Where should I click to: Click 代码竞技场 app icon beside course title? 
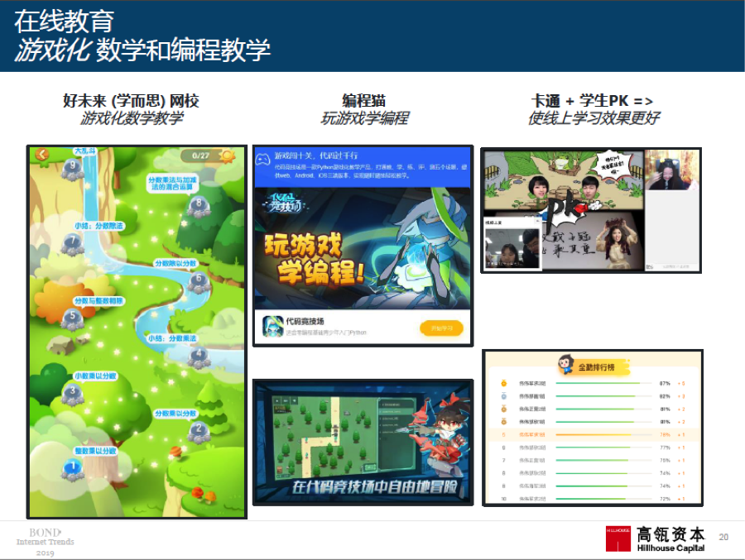272,327
